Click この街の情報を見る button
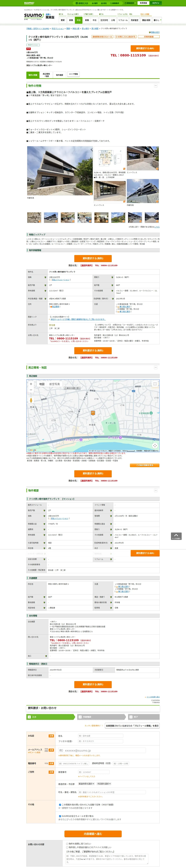The width and height of the screenshot is (186, 868). click(144, 465)
